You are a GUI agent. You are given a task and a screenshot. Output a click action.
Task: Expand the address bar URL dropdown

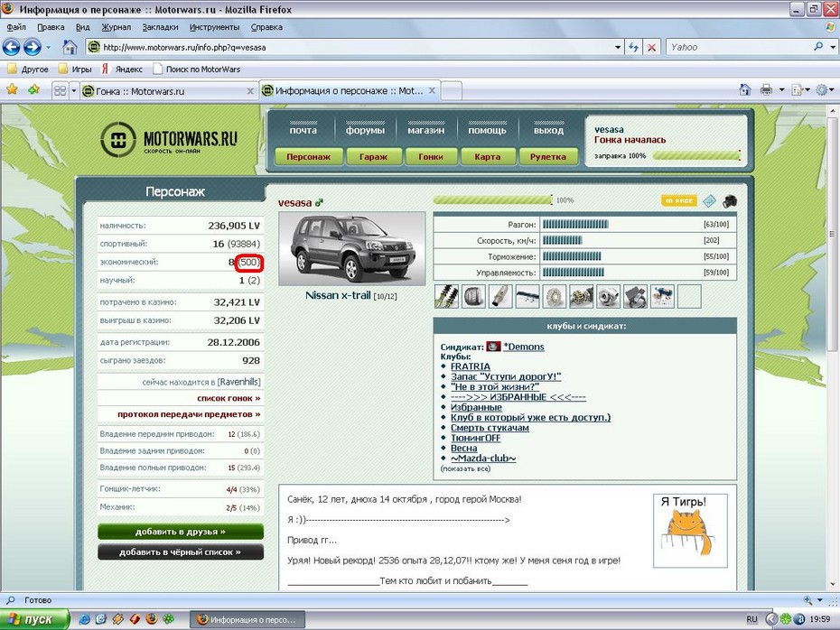coord(618,47)
